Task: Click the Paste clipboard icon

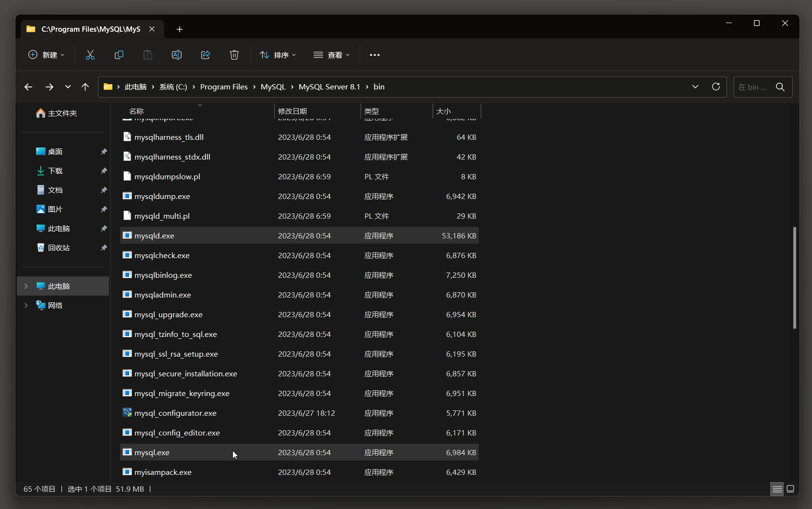Action: click(148, 55)
